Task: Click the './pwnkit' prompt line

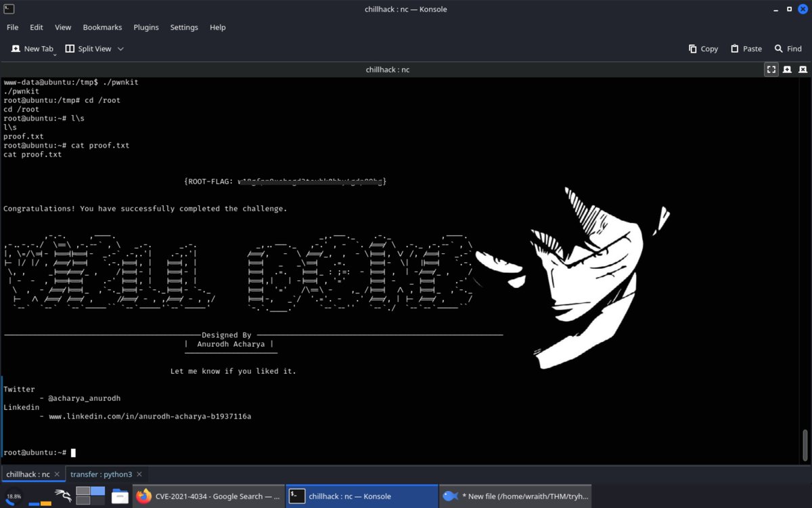Action: 71,82
